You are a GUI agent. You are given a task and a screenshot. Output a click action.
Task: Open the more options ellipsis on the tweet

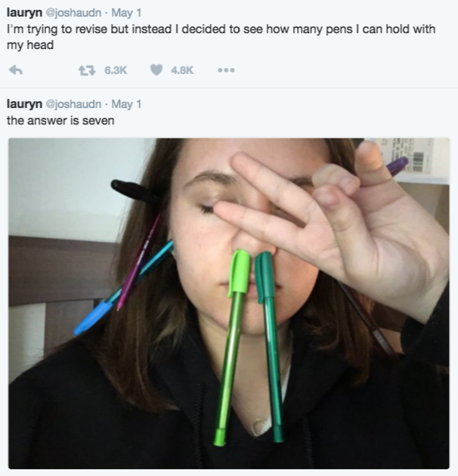225,70
